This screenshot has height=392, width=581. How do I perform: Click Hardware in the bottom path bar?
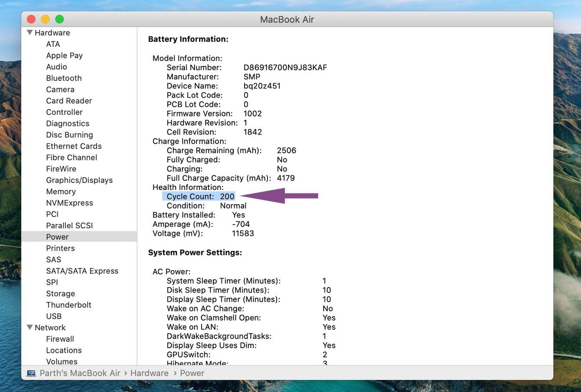[x=149, y=373]
